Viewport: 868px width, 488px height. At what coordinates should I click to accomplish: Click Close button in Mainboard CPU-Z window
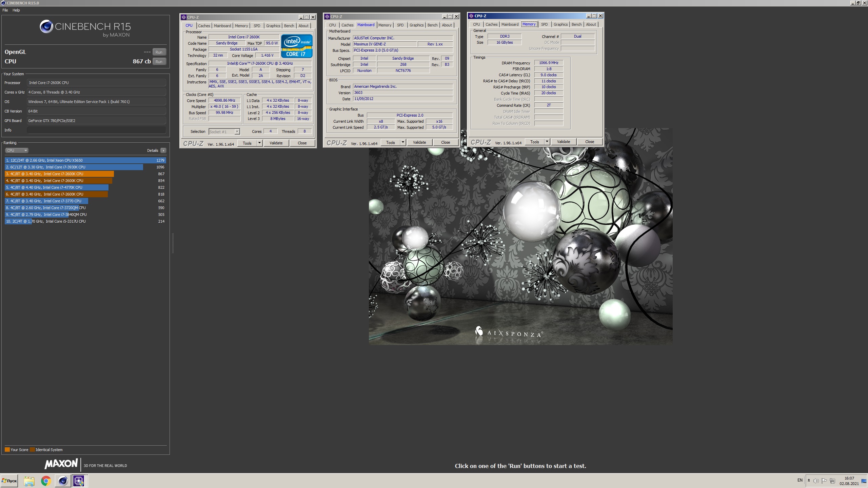[x=446, y=142]
